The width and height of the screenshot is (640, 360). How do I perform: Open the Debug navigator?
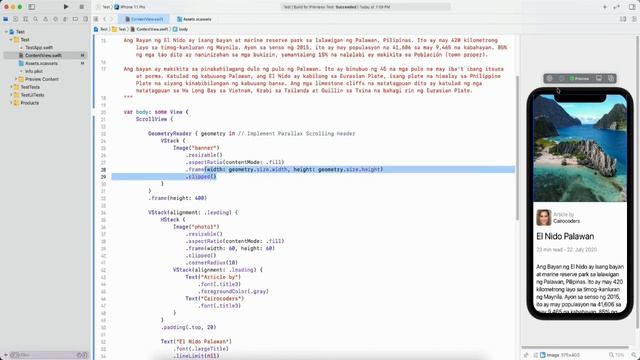pyautogui.click(x=65, y=19)
